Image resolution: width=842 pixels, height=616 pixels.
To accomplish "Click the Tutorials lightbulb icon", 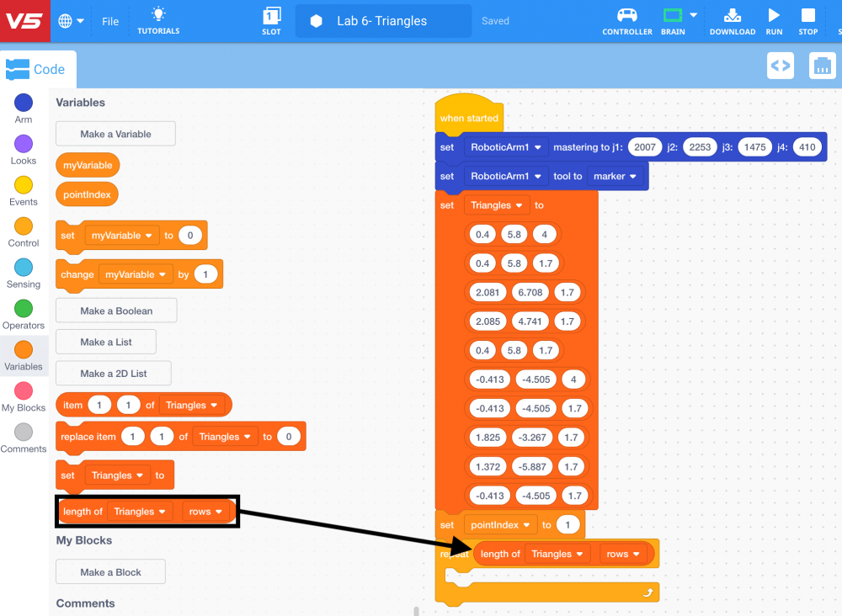I will pyautogui.click(x=158, y=14).
